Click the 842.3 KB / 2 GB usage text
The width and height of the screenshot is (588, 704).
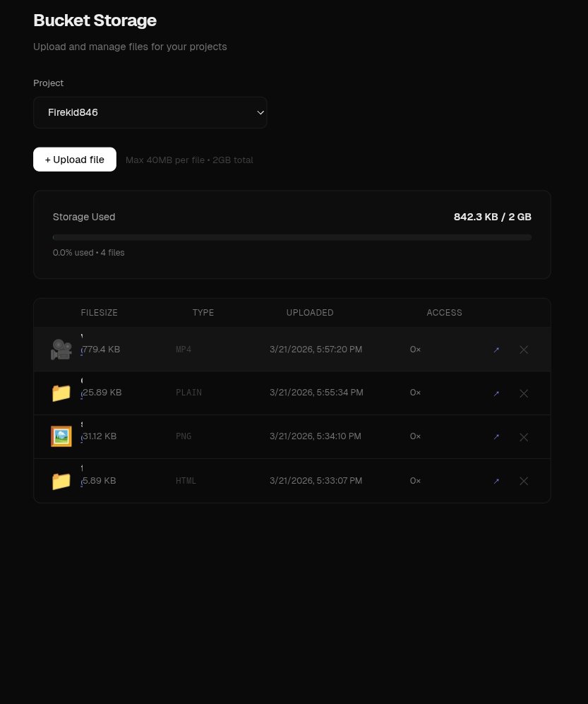493,217
